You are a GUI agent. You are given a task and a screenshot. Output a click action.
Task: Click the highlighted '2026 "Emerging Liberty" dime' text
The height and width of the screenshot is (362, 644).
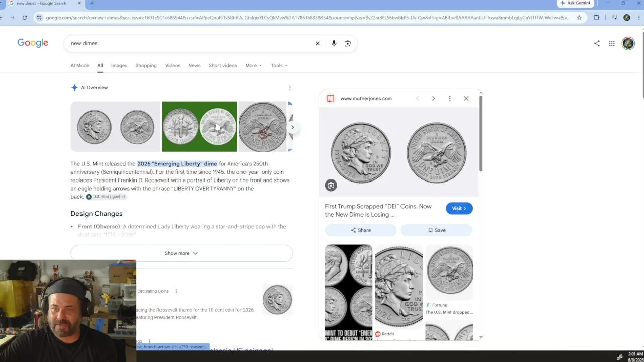177,164
